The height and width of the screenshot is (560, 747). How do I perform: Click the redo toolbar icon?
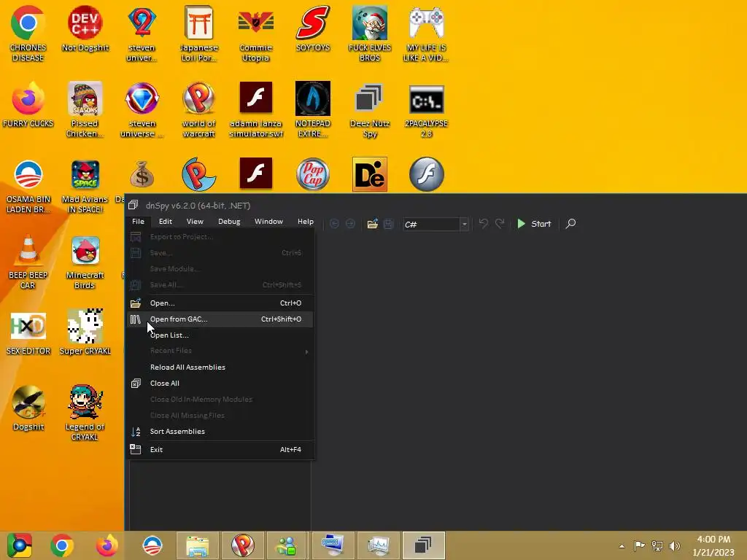point(500,224)
